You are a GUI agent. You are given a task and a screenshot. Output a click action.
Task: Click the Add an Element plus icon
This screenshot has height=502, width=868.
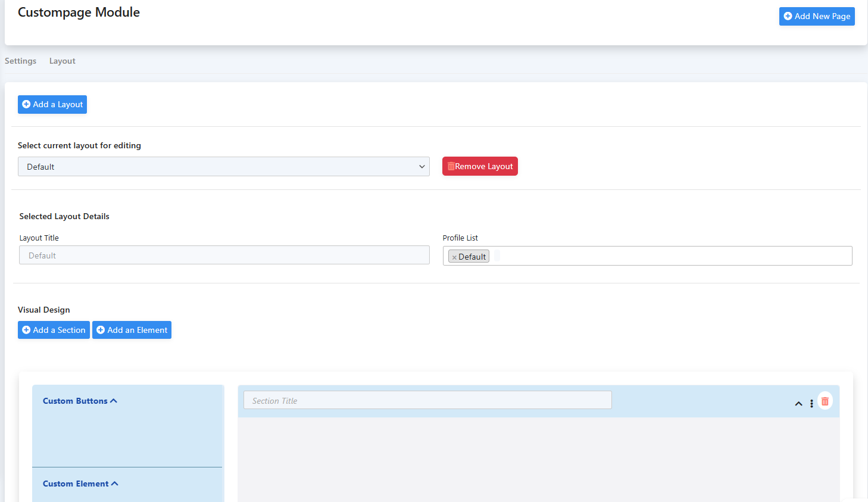point(101,330)
